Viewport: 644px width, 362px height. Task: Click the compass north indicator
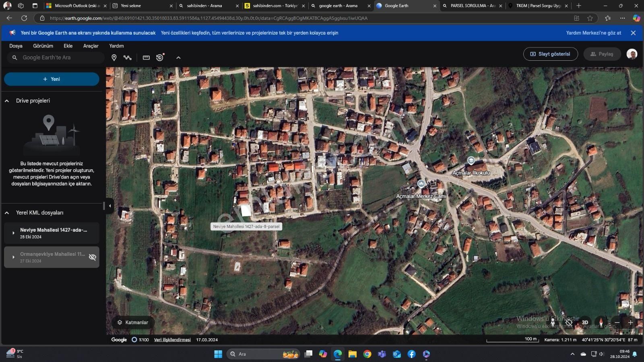[601, 323]
